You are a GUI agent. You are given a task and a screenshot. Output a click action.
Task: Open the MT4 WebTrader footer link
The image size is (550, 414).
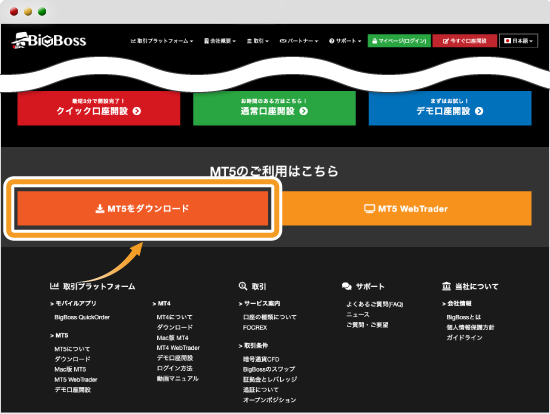pos(178,348)
